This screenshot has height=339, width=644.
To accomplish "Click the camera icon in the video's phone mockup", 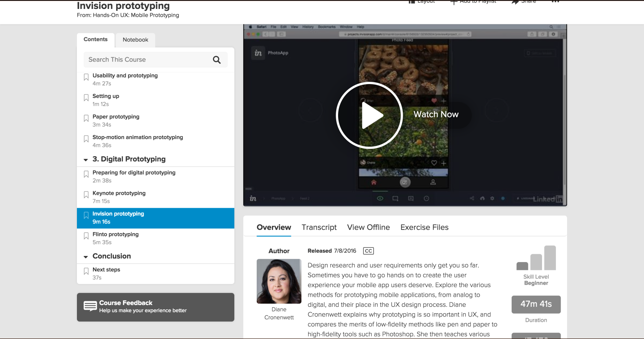I will point(405,182).
